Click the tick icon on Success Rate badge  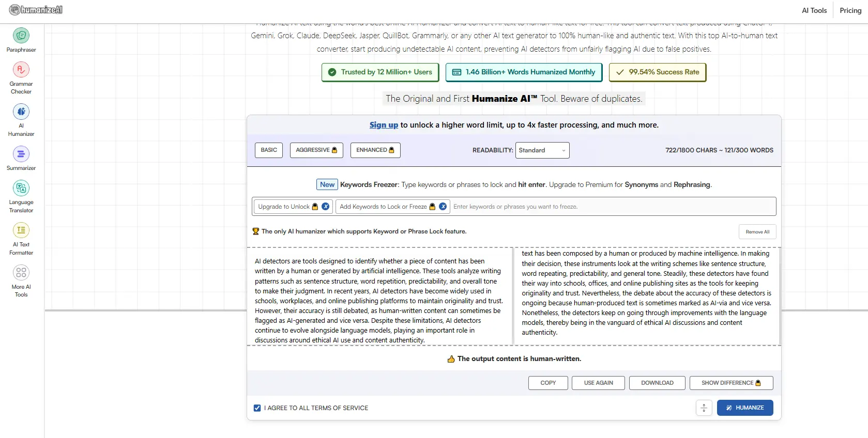pos(620,72)
